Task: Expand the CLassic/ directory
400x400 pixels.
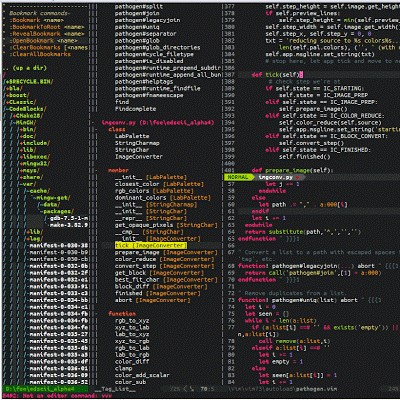Action: (21, 102)
